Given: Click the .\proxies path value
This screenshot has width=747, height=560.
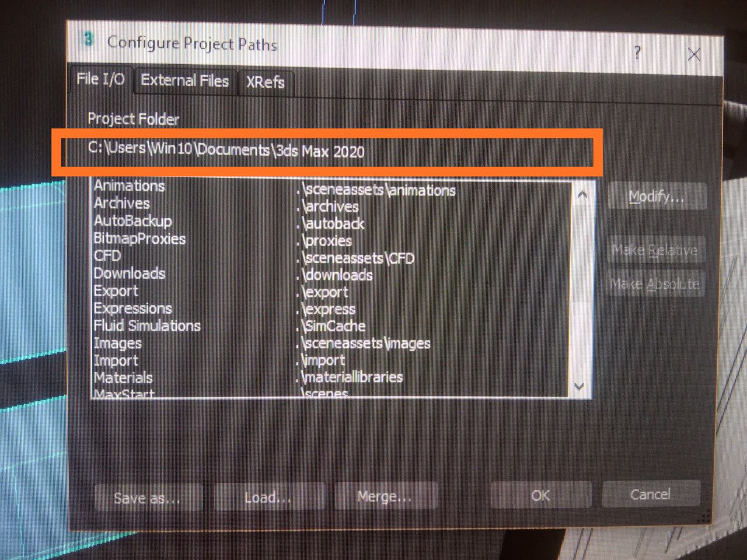Looking at the screenshot, I should pos(324,240).
